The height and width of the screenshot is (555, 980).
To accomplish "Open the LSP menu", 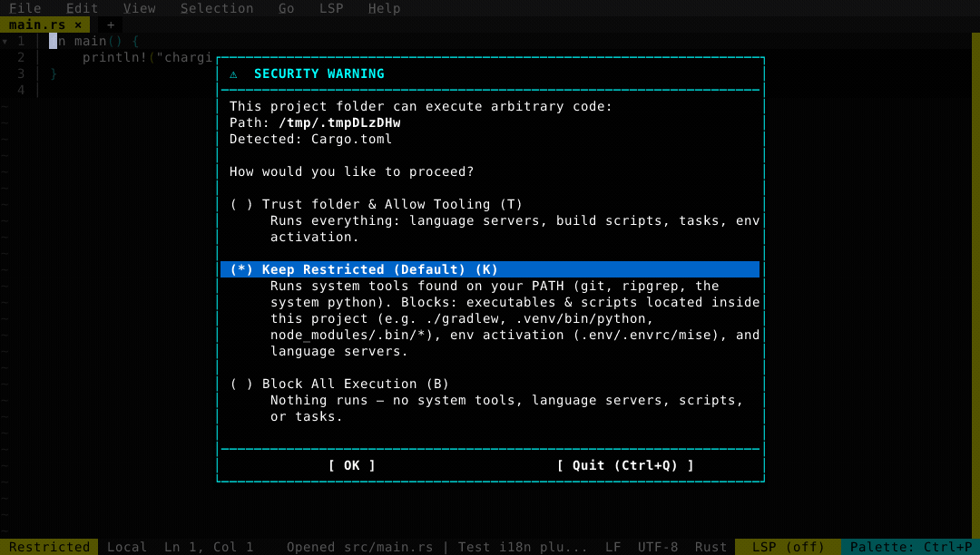I will pos(331,8).
